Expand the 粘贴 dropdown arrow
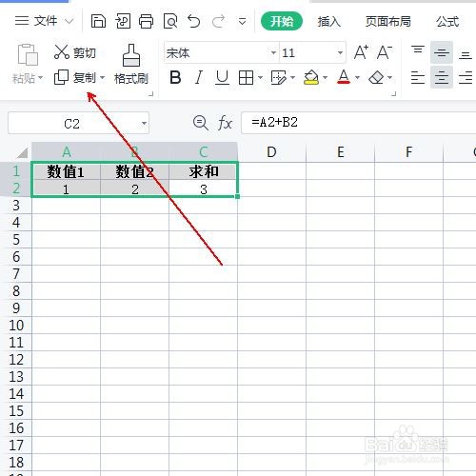This screenshot has height=476, width=476. click(x=41, y=78)
